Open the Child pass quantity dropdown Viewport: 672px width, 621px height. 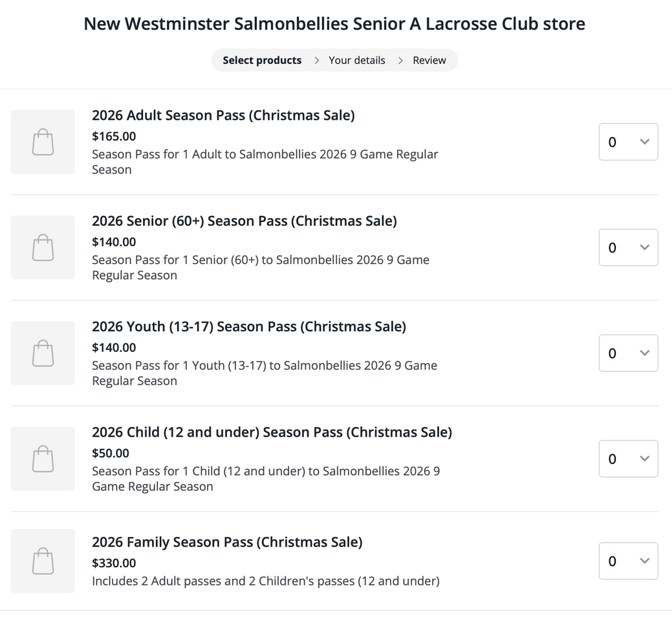coord(628,459)
